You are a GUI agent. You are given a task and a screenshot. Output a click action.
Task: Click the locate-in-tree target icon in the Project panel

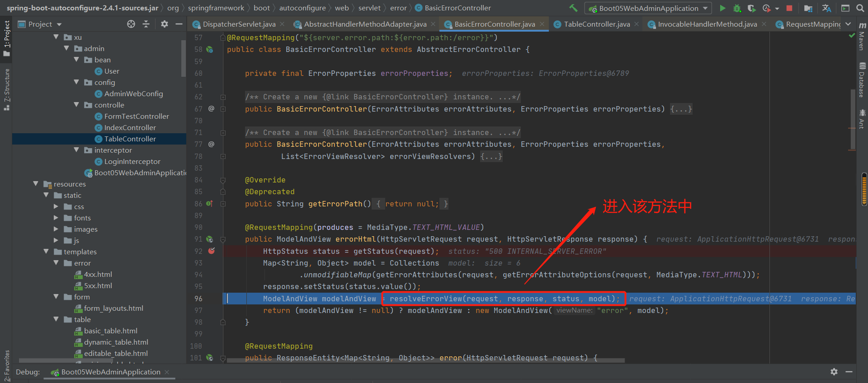[131, 24]
